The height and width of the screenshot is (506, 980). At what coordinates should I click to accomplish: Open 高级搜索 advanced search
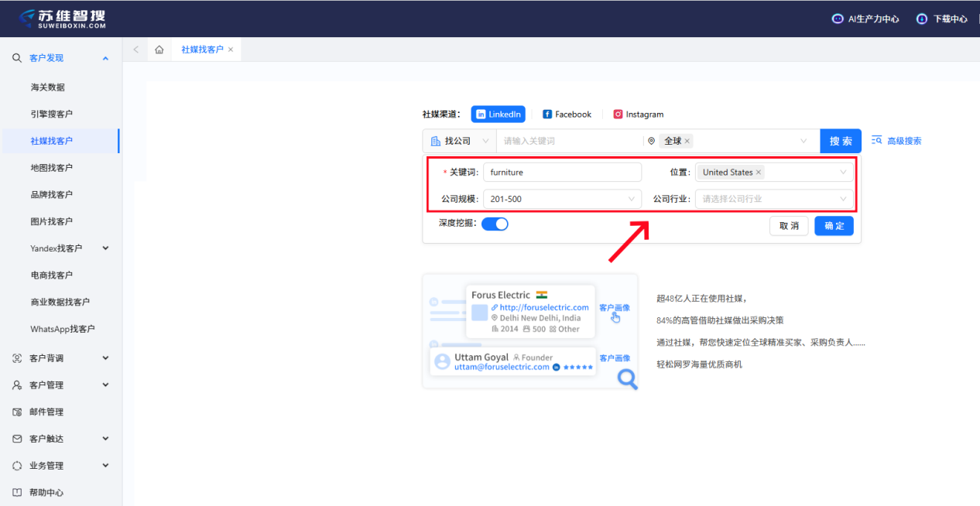pos(896,141)
